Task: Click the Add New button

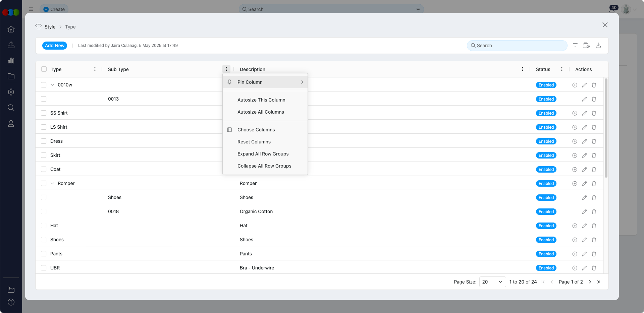Action: [54, 46]
